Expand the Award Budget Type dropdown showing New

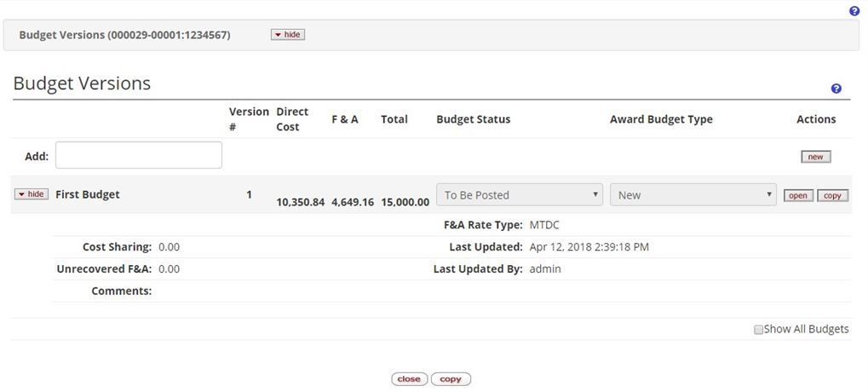click(x=693, y=195)
